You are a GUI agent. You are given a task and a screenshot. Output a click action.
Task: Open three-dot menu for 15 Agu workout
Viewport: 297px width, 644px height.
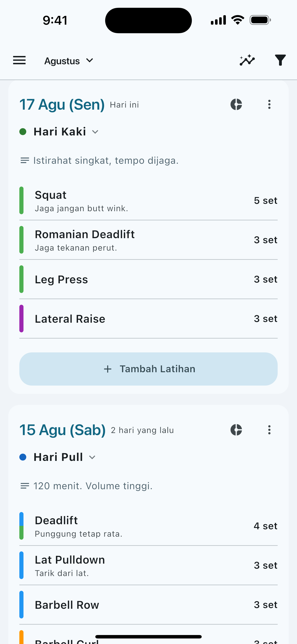[x=269, y=430]
